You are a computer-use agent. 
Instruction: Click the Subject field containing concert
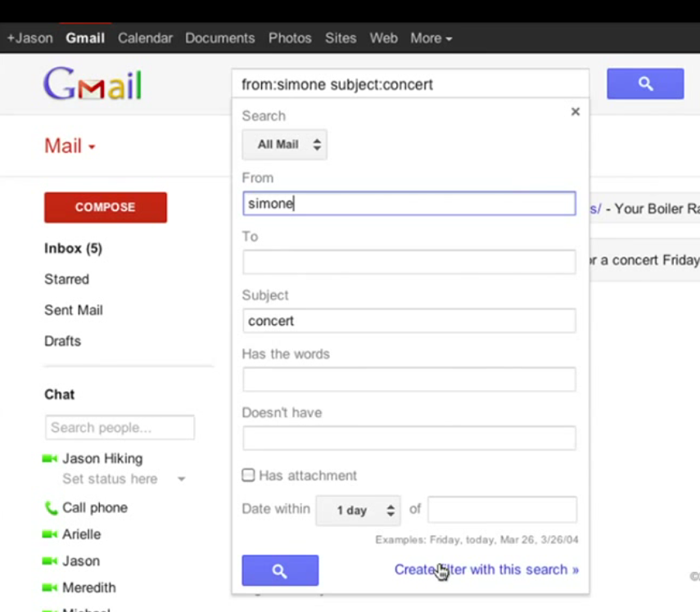tap(409, 321)
